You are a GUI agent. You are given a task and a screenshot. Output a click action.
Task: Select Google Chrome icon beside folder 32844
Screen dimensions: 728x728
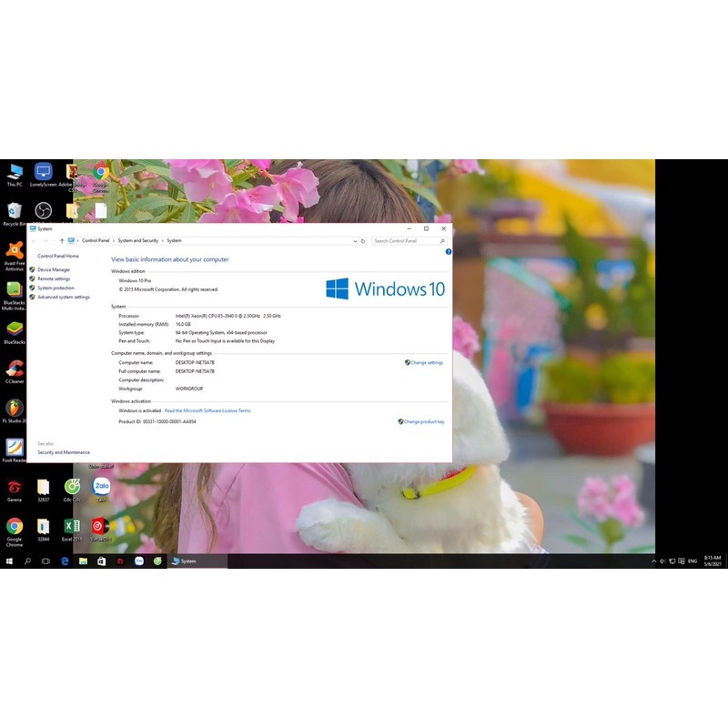(x=15, y=532)
